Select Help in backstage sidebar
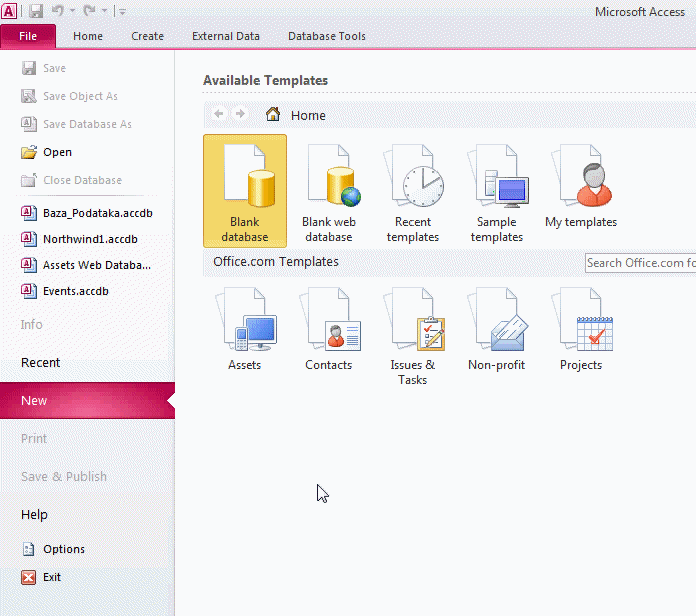This screenshot has height=616, width=696. 34,515
